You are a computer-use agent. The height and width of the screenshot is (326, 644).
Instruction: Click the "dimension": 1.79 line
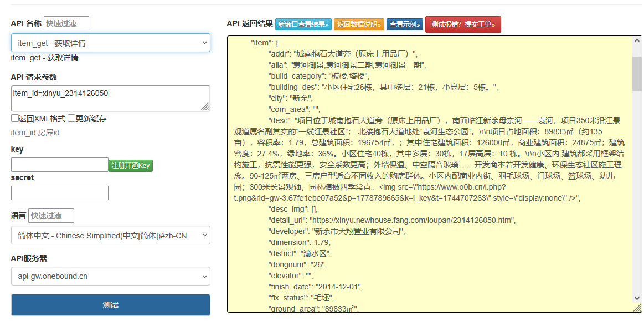point(299,242)
